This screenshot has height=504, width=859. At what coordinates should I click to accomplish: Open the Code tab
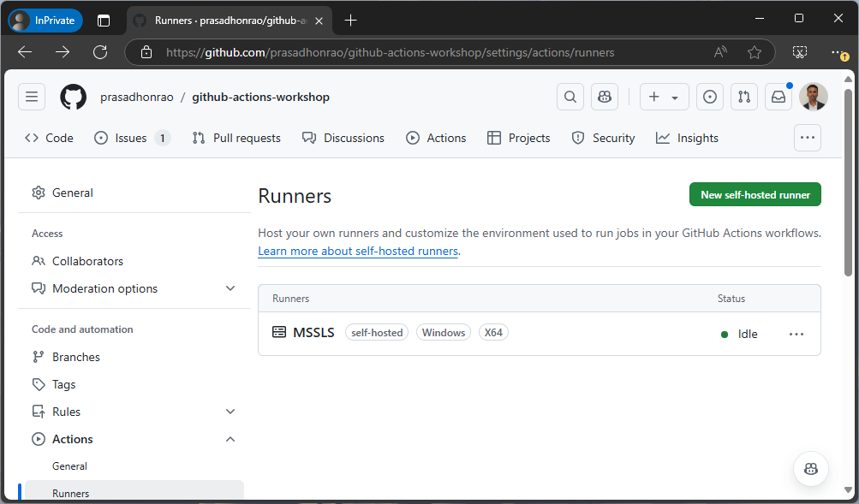[x=50, y=138]
